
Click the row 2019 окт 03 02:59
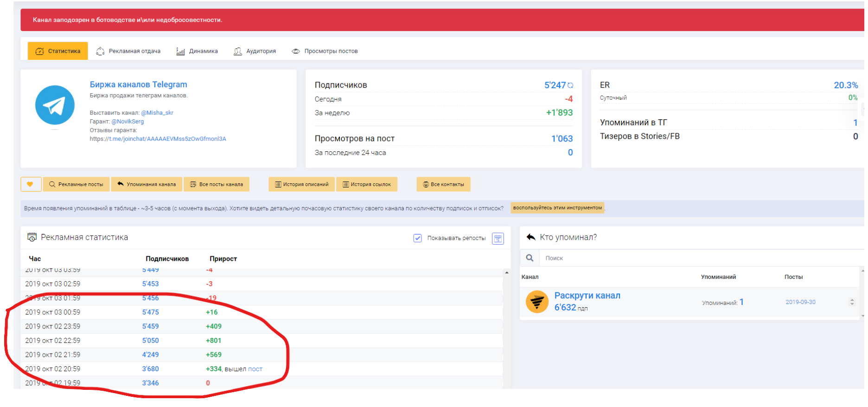click(x=262, y=284)
